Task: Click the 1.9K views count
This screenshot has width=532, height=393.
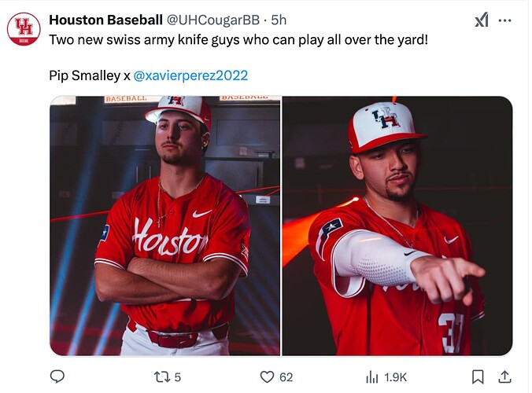Action: tap(395, 377)
